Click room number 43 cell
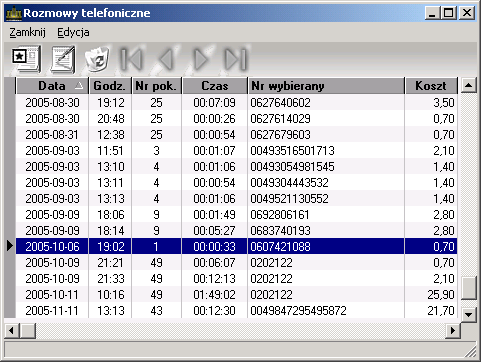 (157, 311)
